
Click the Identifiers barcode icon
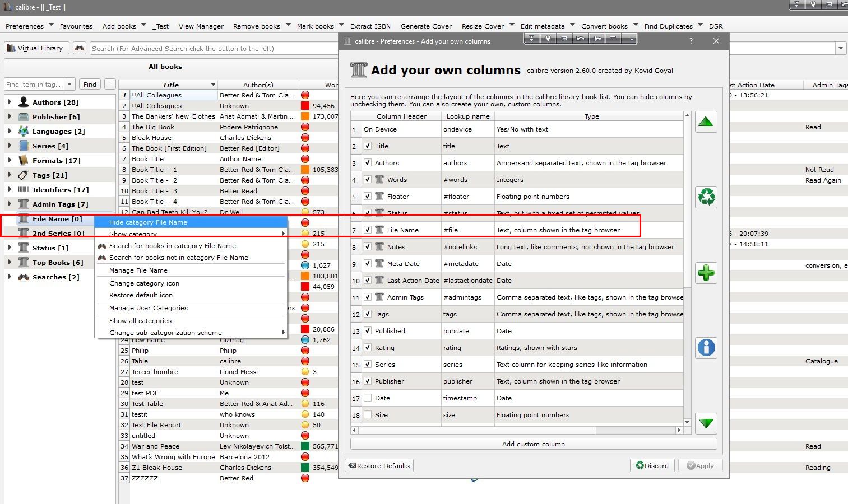(x=24, y=189)
